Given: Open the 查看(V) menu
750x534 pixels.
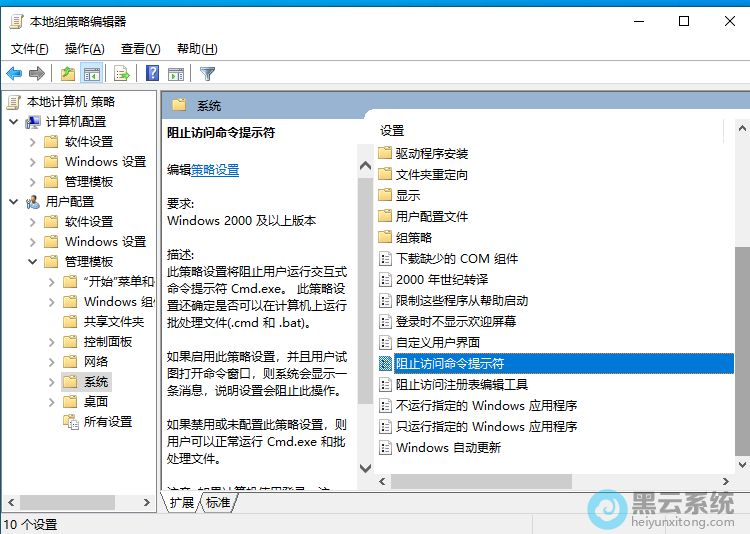Looking at the screenshot, I should pyautogui.click(x=141, y=49).
